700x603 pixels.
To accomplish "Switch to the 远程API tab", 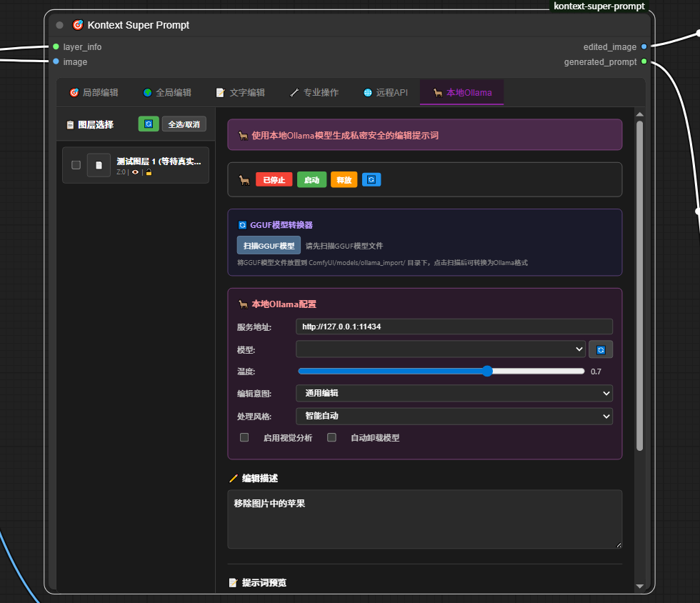I will pyautogui.click(x=386, y=92).
